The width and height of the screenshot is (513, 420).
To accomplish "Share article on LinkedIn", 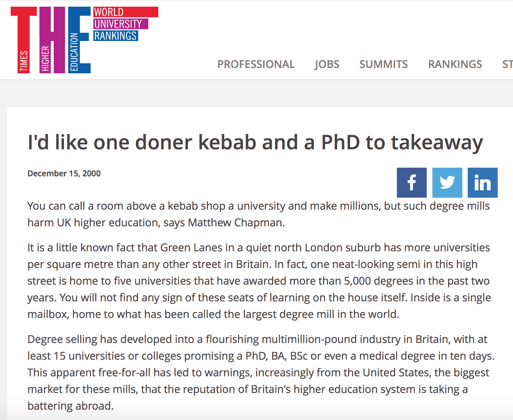I will point(482,182).
